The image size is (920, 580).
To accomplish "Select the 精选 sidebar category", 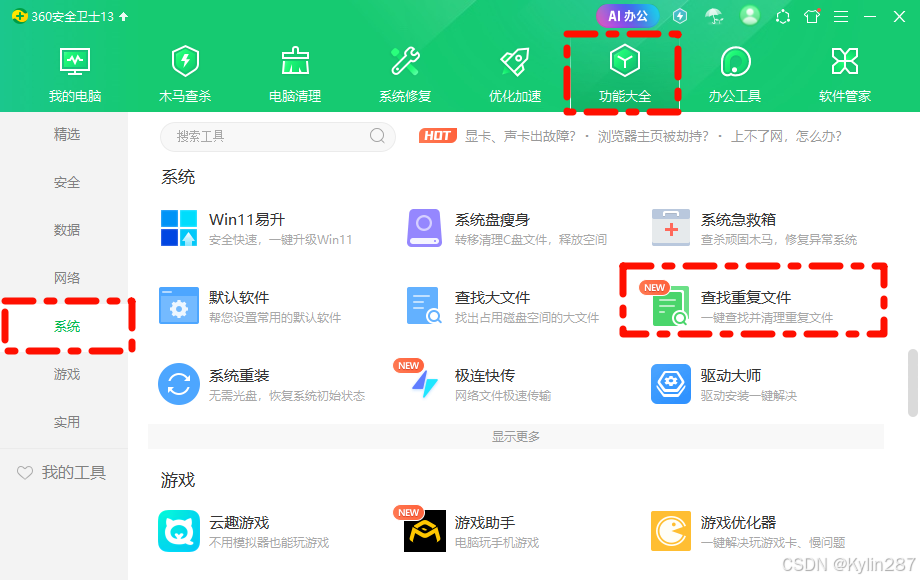I will click(66, 134).
